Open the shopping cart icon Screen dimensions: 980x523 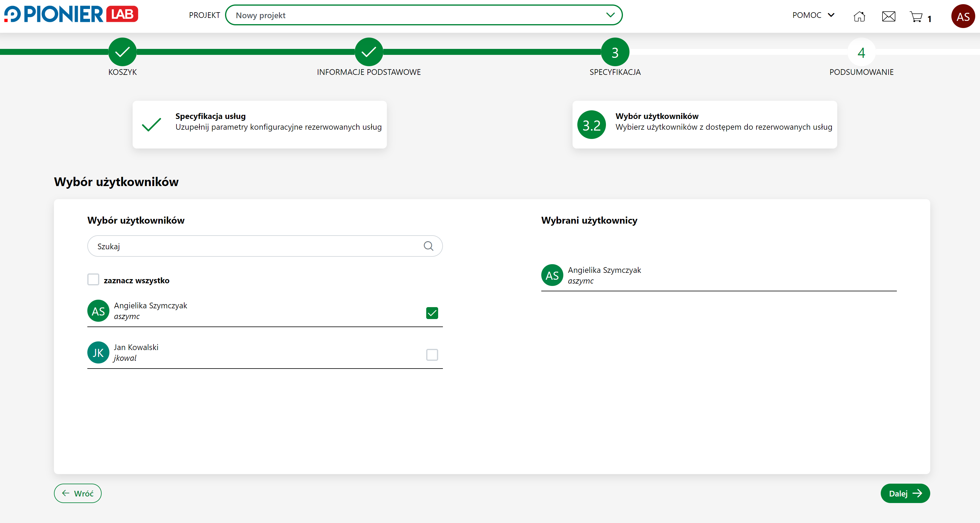(917, 17)
